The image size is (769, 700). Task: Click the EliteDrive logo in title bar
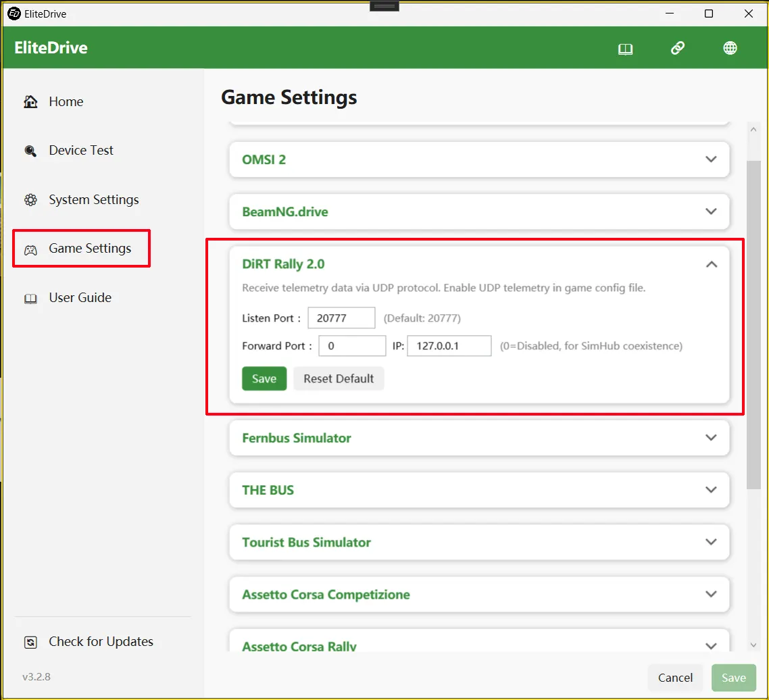[x=14, y=14]
